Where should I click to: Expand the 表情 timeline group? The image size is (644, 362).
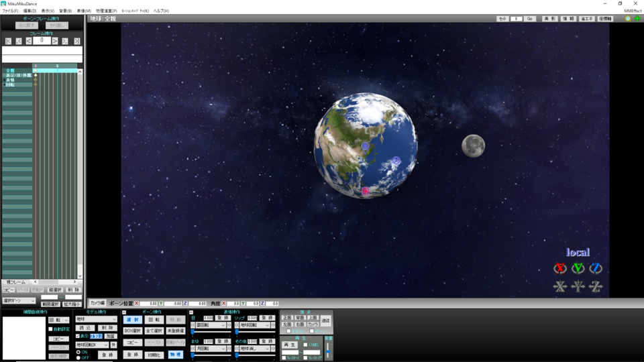(5, 80)
